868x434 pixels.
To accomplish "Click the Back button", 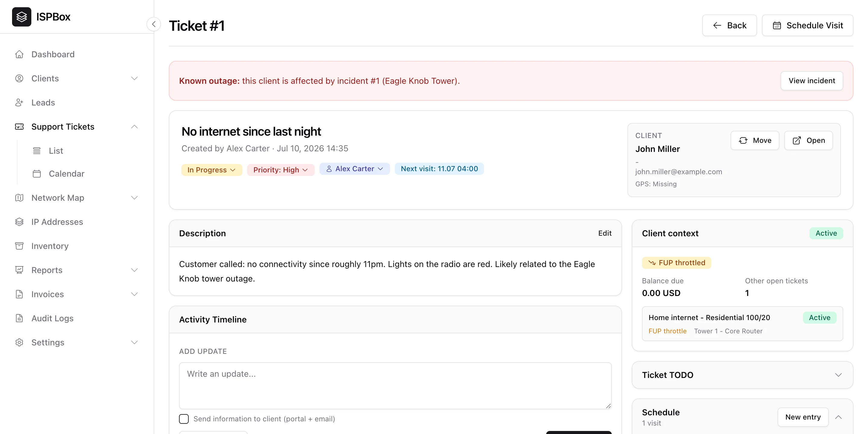I will coord(729,25).
